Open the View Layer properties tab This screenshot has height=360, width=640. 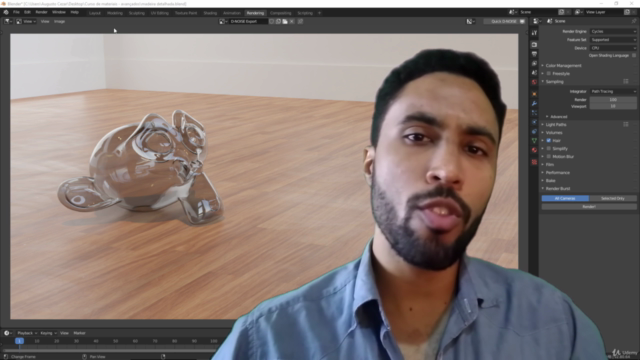pyautogui.click(x=534, y=63)
